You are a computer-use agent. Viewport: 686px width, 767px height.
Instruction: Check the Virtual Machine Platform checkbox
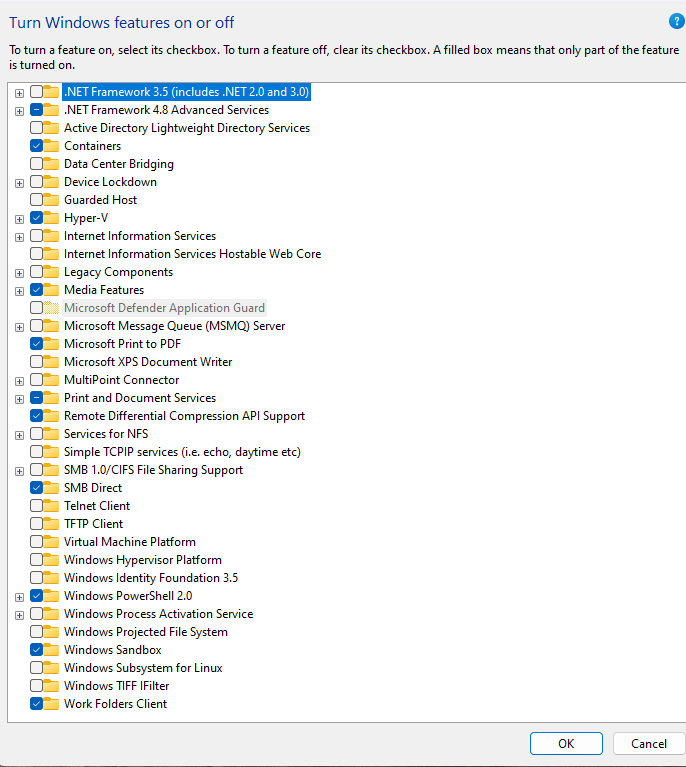click(36, 541)
